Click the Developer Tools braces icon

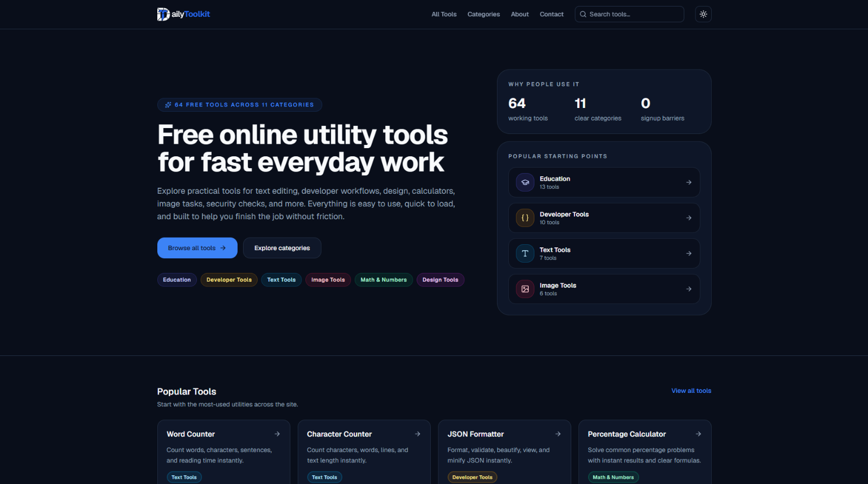point(525,218)
